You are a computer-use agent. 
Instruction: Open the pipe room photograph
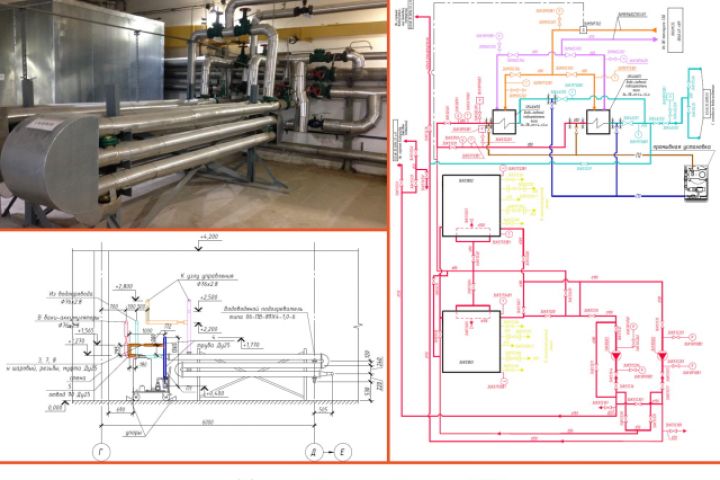[193, 114]
